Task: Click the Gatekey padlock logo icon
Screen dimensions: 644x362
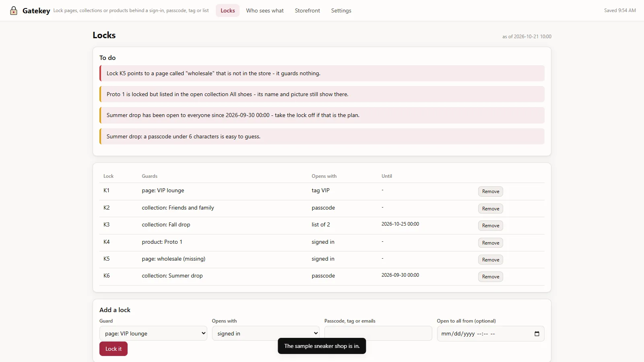Action: tap(14, 10)
